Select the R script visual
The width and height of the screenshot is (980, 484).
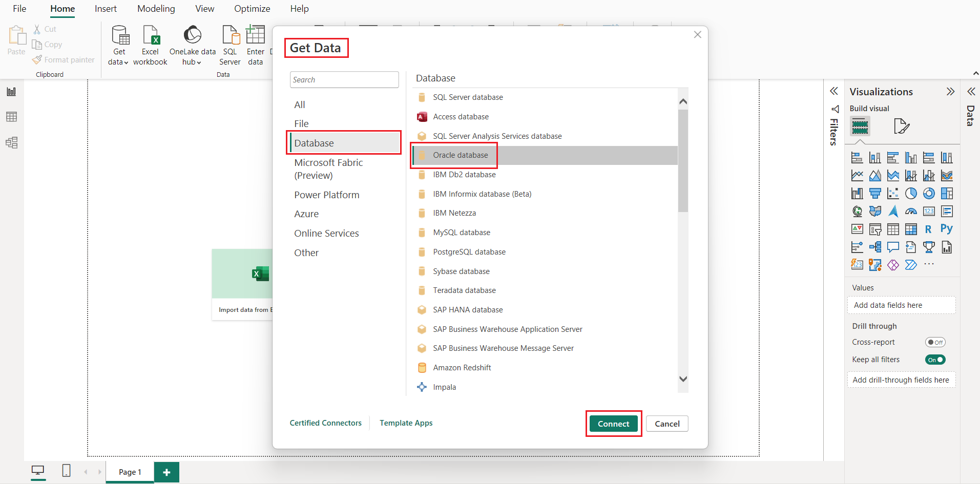[929, 229]
